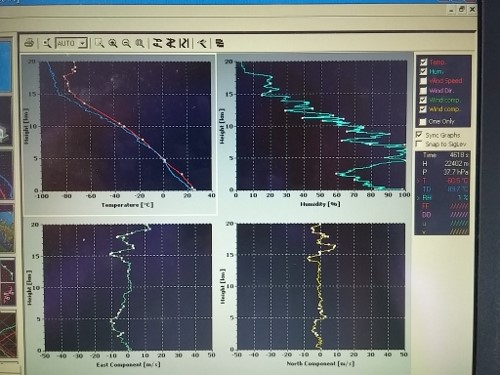Select the zoom-to-area rectangle tool

(x=99, y=43)
